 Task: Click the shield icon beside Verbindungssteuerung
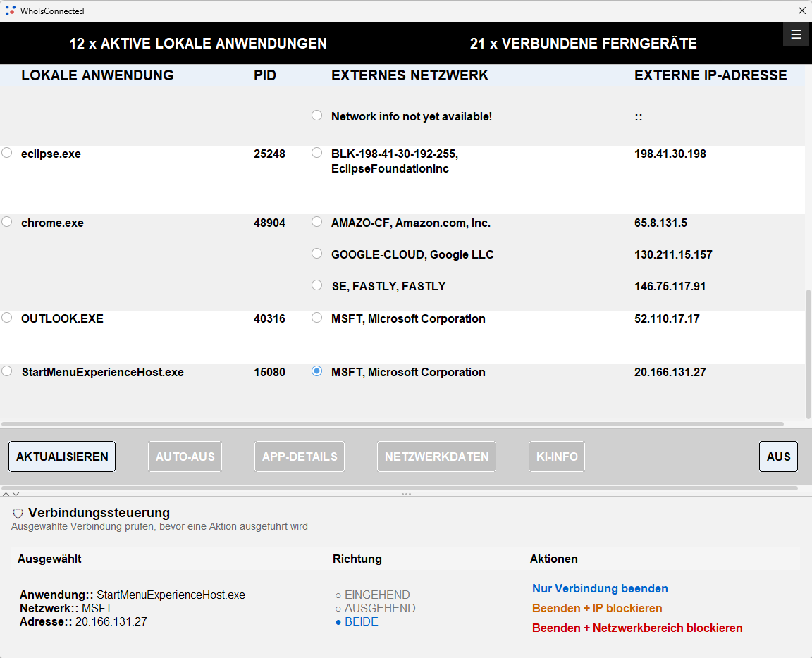(18, 513)
